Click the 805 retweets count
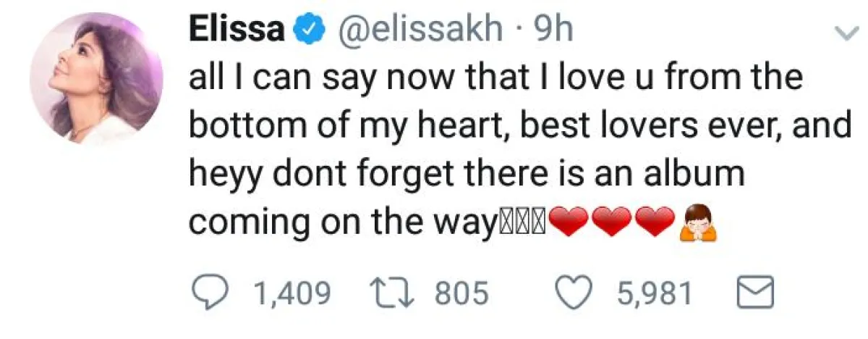This screenshot has height=339, width=868. [x=461, y=293]
